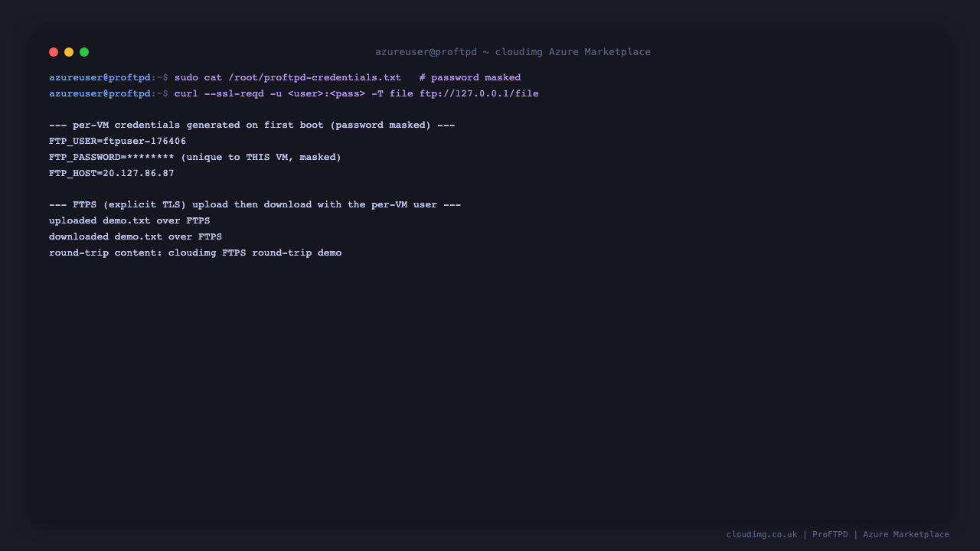The height and width of the screenshot is (551, 980).
Task: Click the 'round-trip content: cloudimg FTPS round-trip demo' line
Action: (x=195, y=253)
